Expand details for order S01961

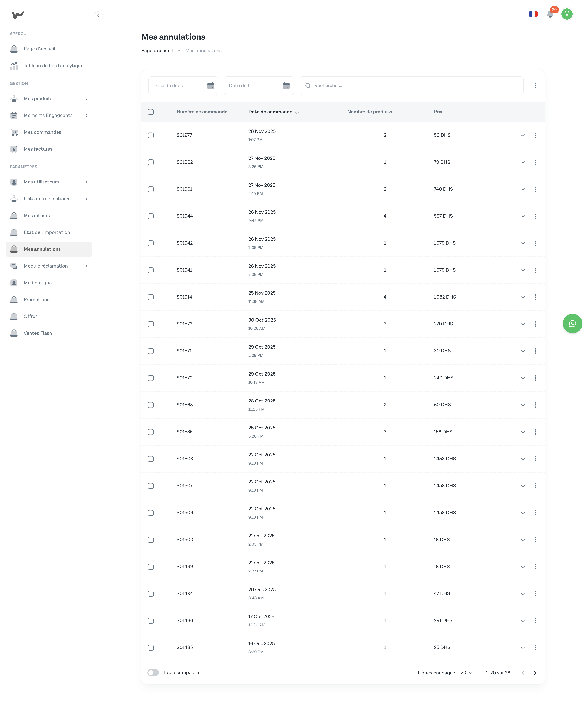(x=523, y=189)
